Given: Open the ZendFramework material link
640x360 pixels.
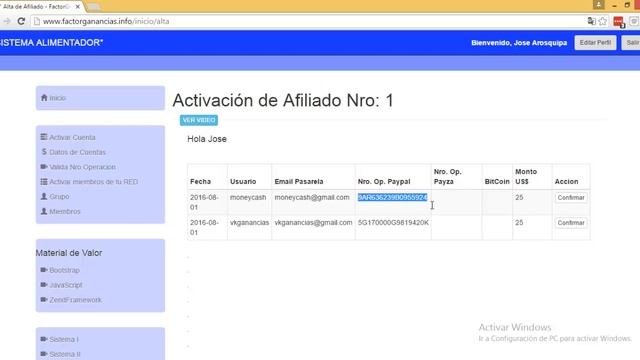Looking at the screenshot, I should [x=76, y=300].
